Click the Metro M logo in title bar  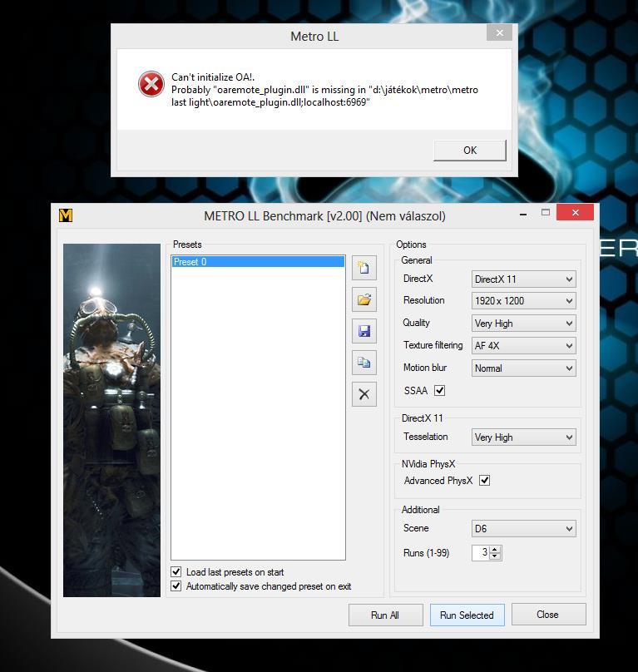[66, 215]
